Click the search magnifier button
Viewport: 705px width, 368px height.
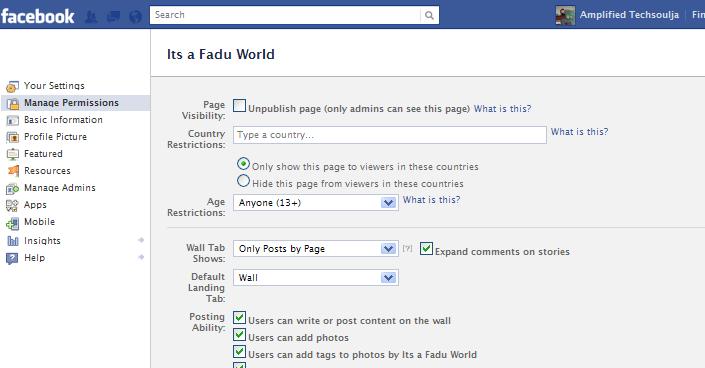tap(429, 15)
